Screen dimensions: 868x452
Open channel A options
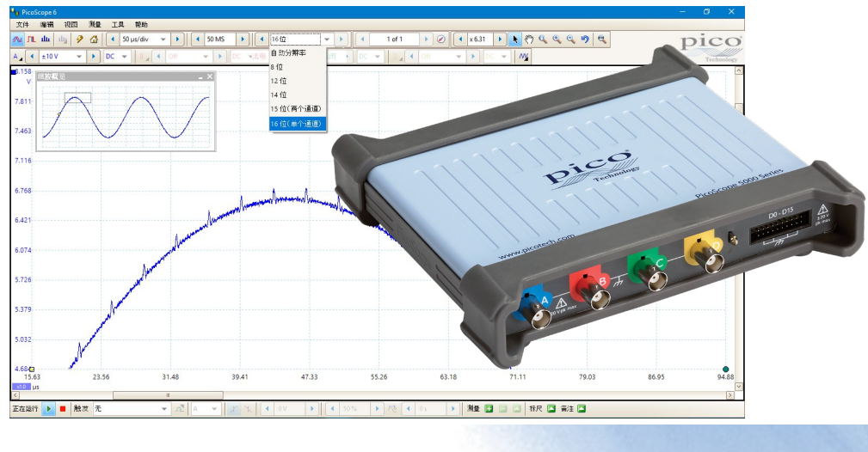(18, 57)
